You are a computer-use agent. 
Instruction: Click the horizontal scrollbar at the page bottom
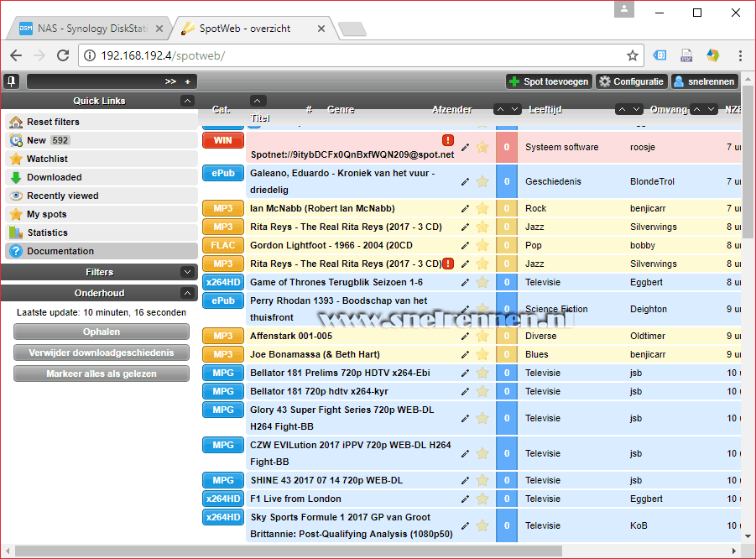289,551
